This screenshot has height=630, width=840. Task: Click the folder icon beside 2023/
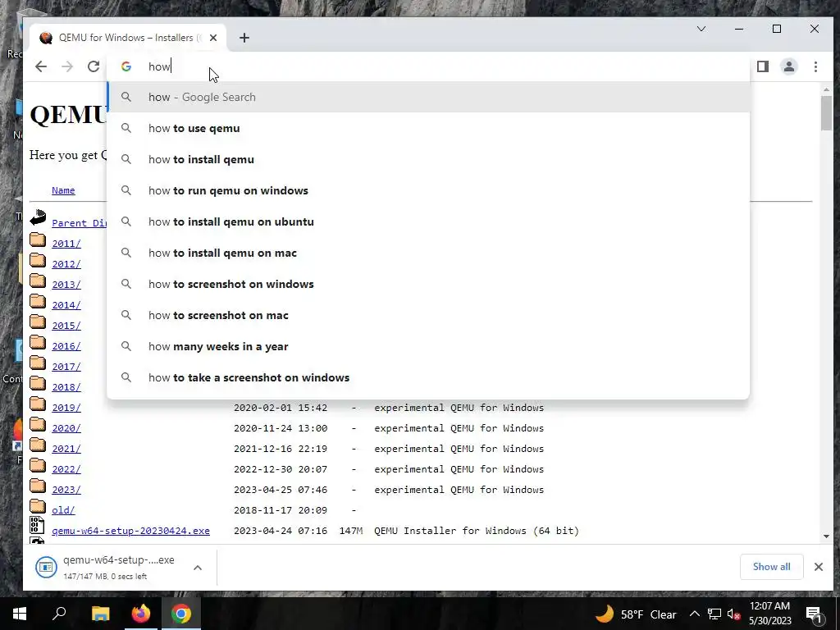coord(38,486)
